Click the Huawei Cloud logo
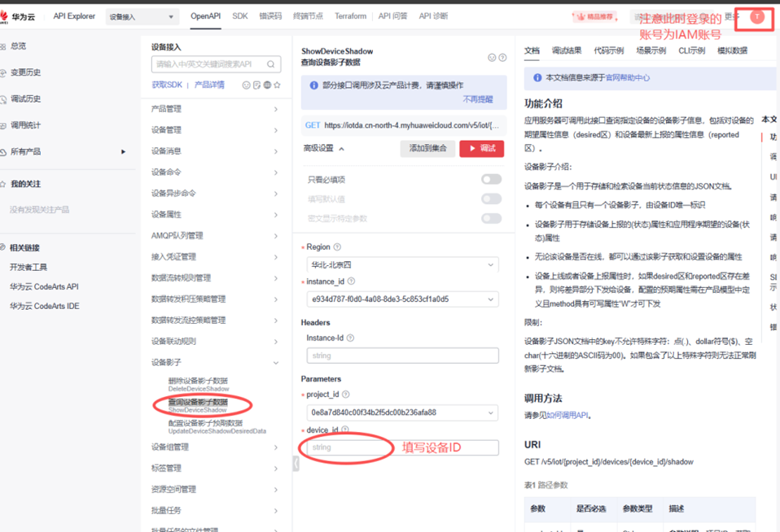 [x=16, y=17]
